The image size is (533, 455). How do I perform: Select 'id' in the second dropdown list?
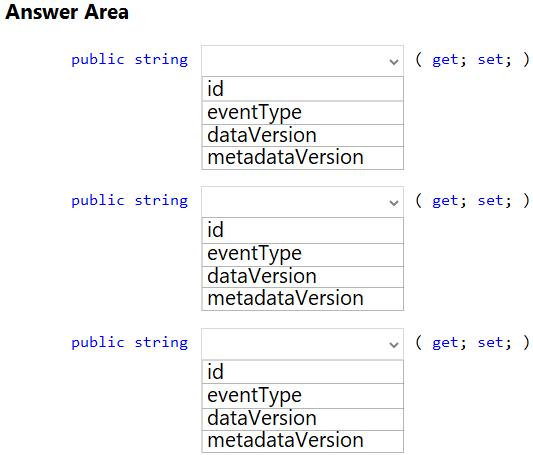pos(303,230)
